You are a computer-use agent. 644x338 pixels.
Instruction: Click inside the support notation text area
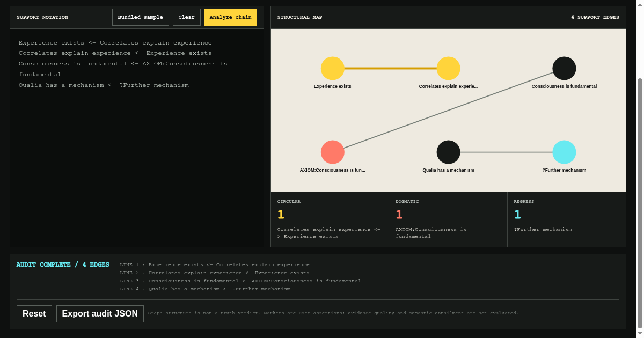coord(137,138)
